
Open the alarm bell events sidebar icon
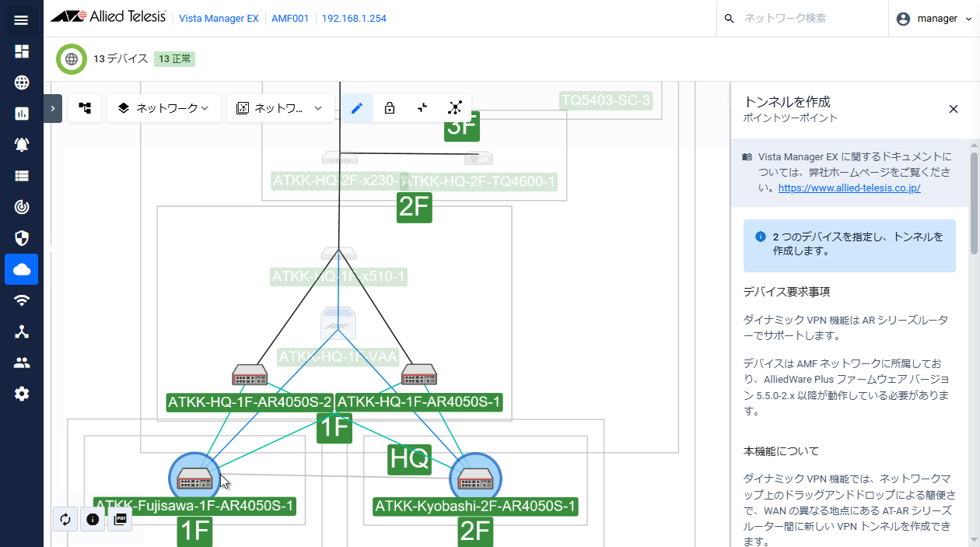coord(22,145)
